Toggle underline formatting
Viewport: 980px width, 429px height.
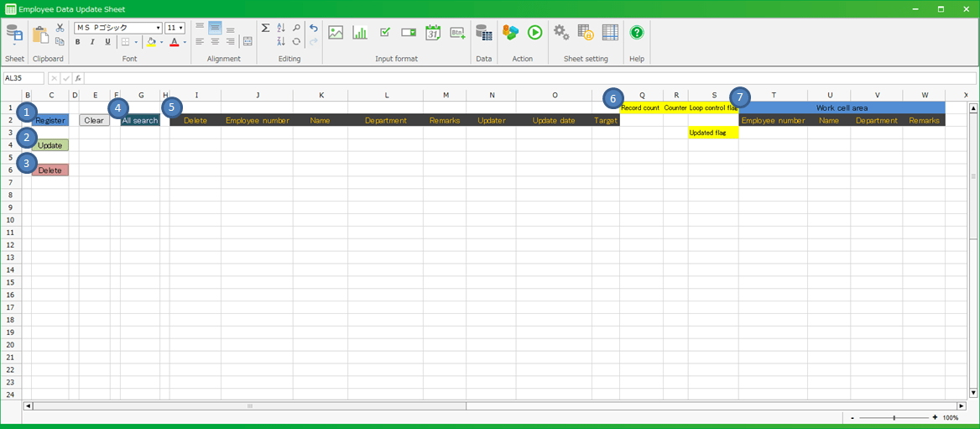pos(107,42)
